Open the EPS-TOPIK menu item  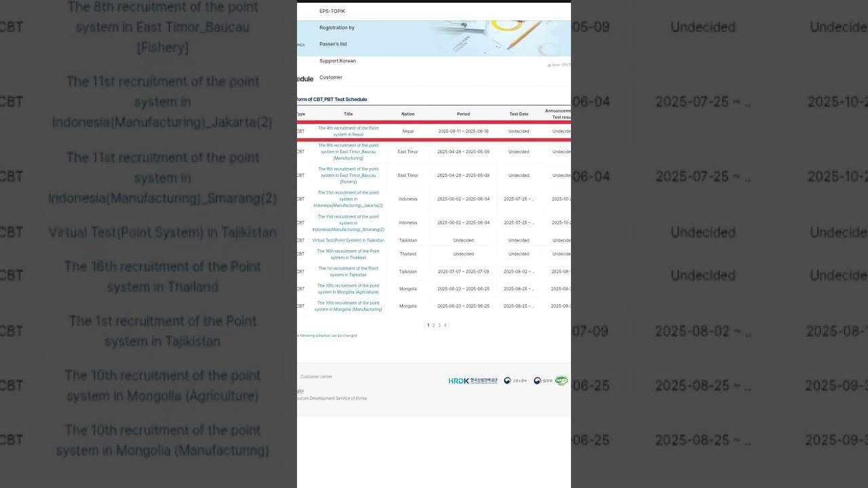pyautogui.click(x=332, y=11)
